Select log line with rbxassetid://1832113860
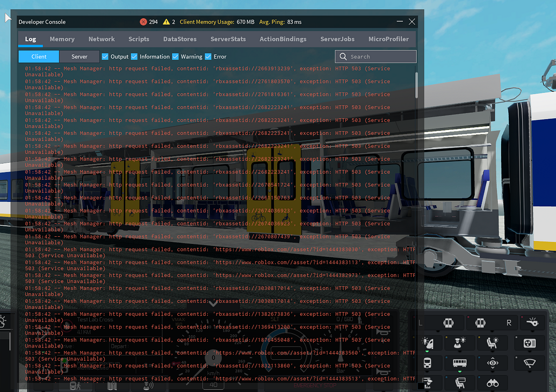Viewport: 556px width, 392px height. tap(207, 368)
